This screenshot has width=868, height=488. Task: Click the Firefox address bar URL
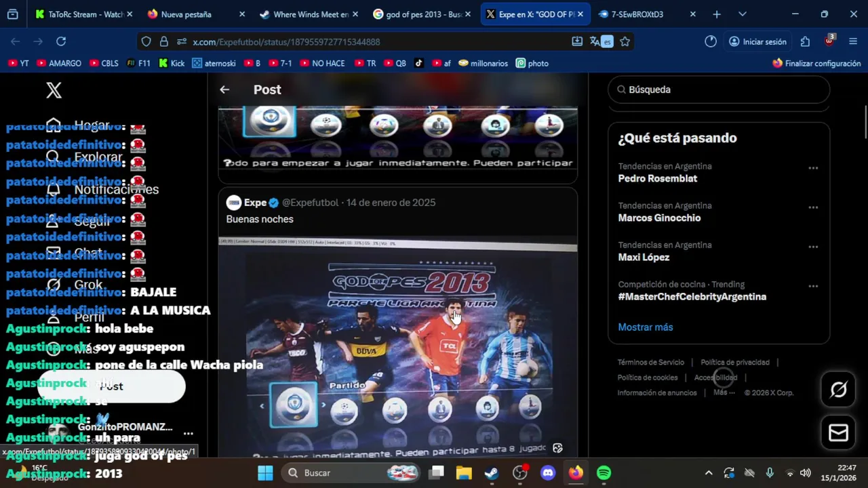coord(286,42)
